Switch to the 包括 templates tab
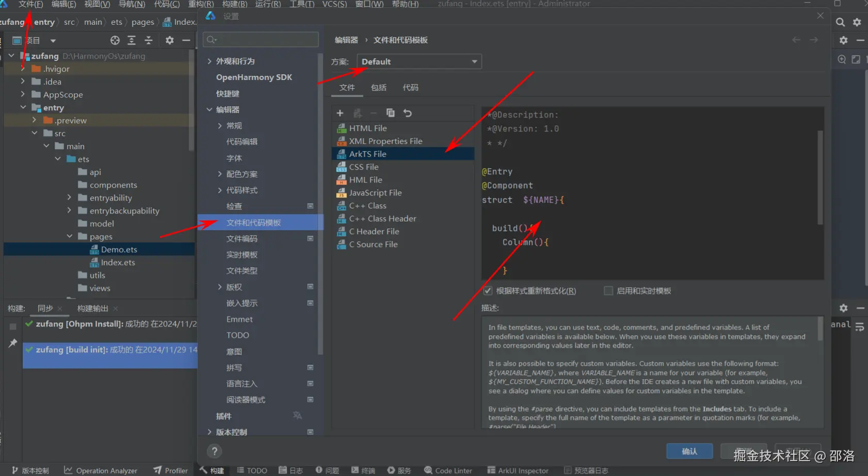Image resolution: width=868 pixels, height=476 pixels. [379, 87]
